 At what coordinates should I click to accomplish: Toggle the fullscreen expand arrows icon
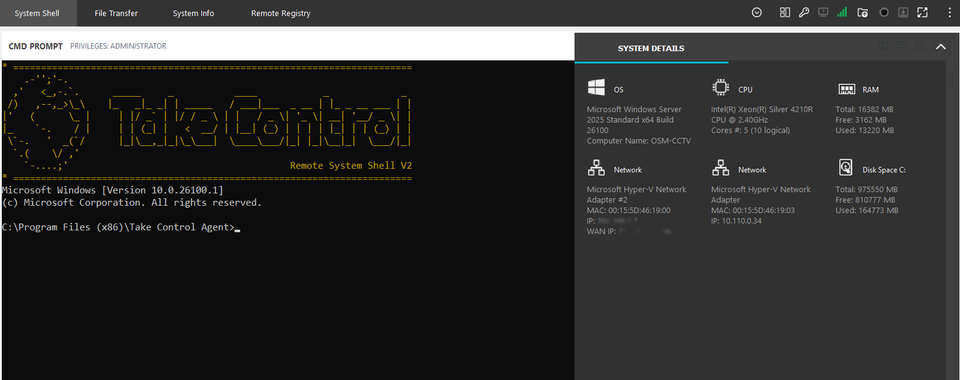[922, 12]
